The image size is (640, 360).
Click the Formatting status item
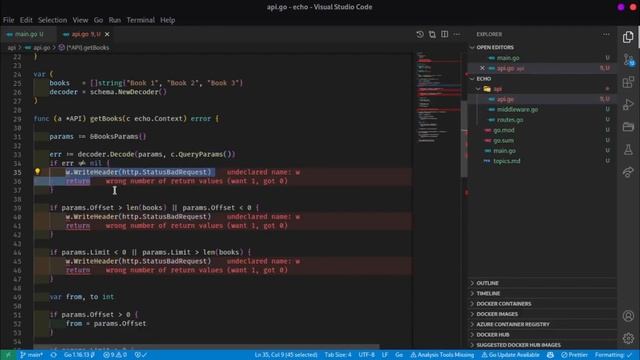[613, 355]
